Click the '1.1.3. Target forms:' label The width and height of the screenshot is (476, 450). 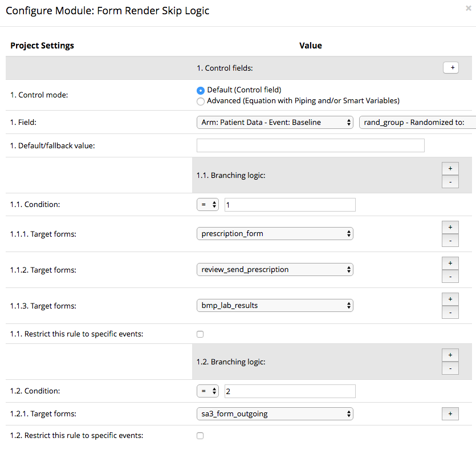43,306
